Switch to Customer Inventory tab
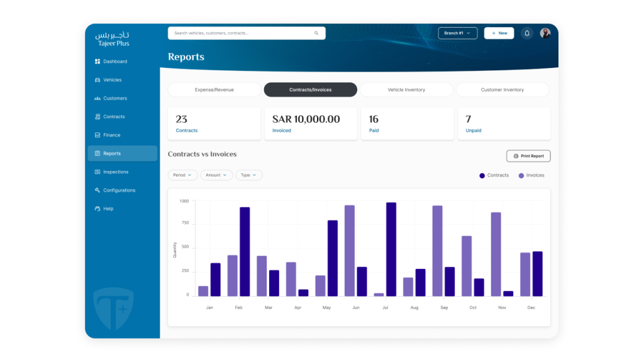The image size is (644, 362). [x=502, y=90]
